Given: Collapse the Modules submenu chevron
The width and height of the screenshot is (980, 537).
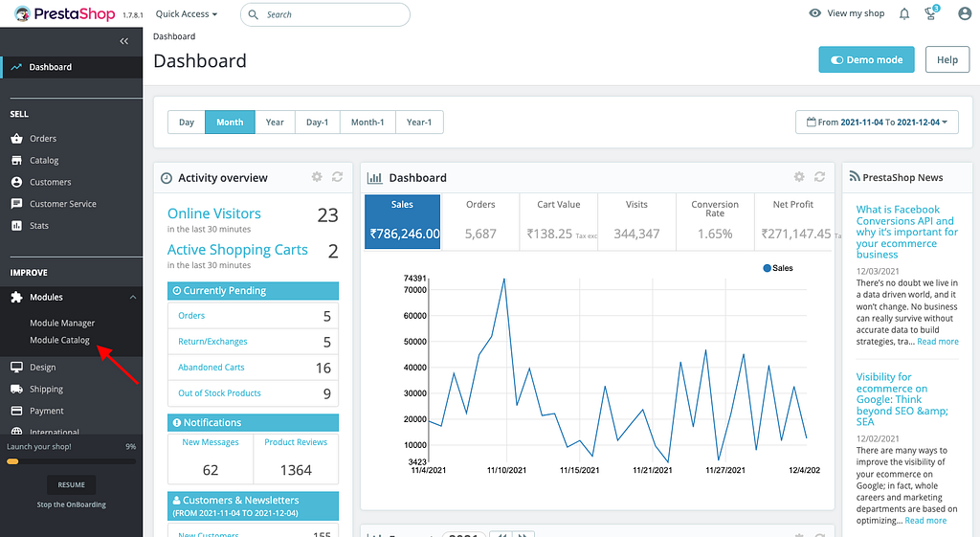Looking at the screenshot, I should point(133,297).
